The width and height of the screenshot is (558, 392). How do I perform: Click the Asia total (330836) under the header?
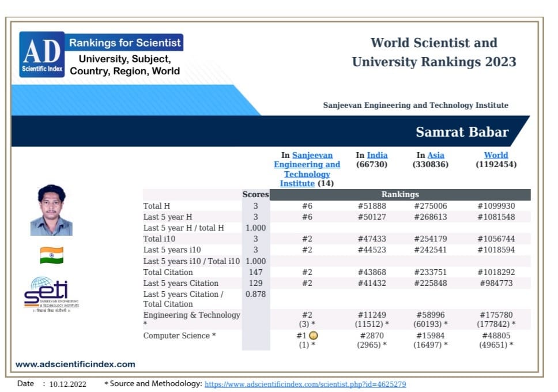pyautogui.click(x=431, y=164)
